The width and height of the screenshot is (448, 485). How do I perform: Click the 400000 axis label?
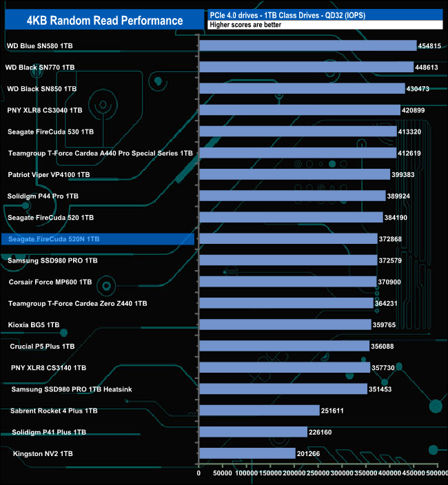click(389, 473)
